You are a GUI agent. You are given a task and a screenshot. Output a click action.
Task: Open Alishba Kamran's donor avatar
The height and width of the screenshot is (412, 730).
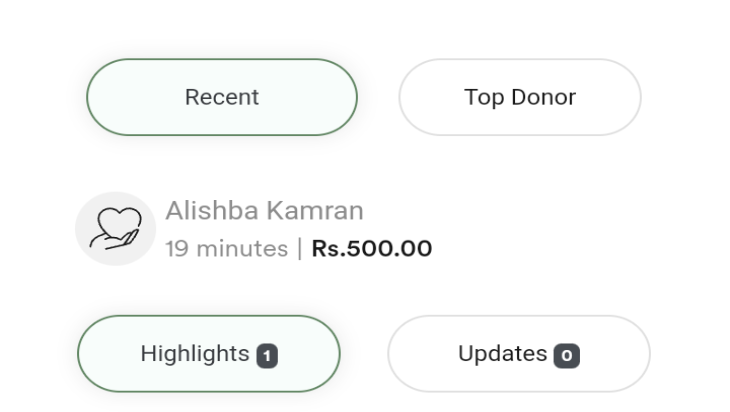[x=116, y=229]
